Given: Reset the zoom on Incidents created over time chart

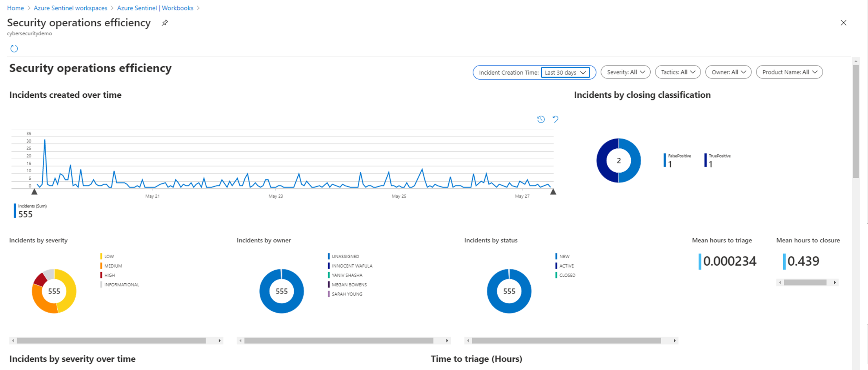Looking at the screenshot, I should pyautogui.click(x=555, y=119).
